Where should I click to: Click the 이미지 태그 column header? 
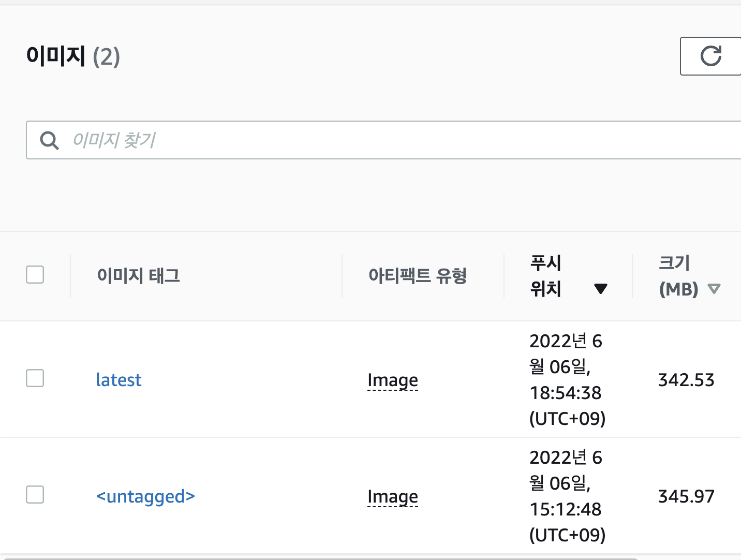coord(139,275)
